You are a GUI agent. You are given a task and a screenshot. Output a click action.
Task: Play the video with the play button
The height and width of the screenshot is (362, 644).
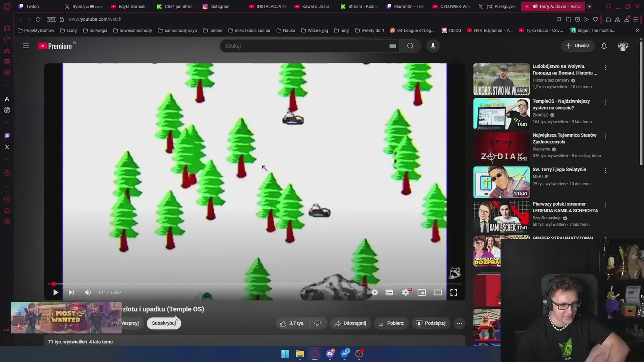(56, 292)
